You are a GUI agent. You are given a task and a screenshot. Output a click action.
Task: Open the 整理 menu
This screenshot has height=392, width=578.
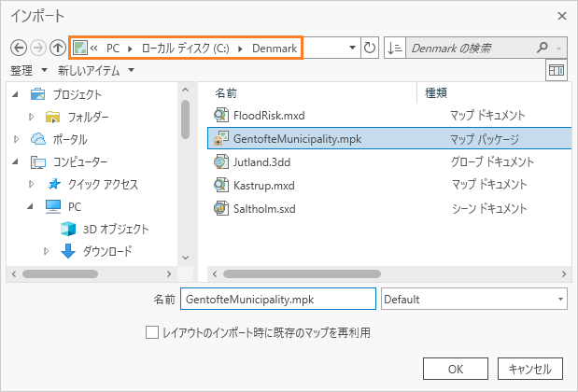[x=28, y=70]
